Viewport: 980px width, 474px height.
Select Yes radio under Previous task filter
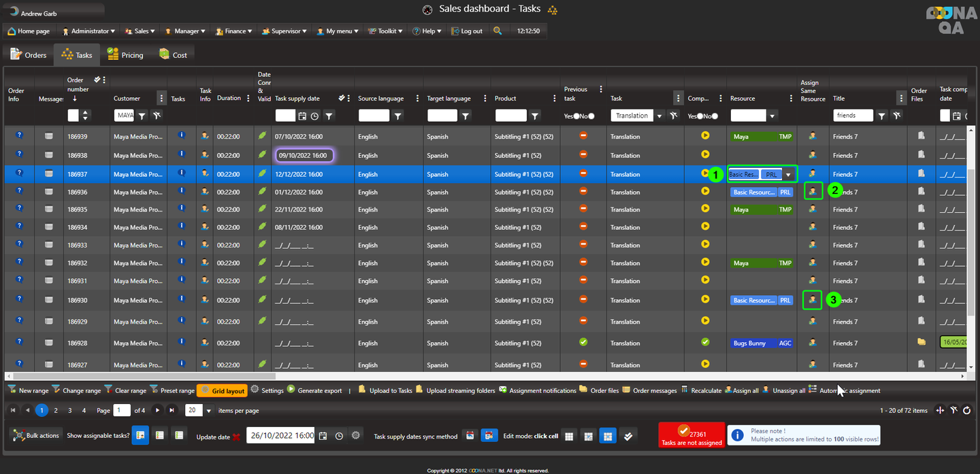[576, 116]
